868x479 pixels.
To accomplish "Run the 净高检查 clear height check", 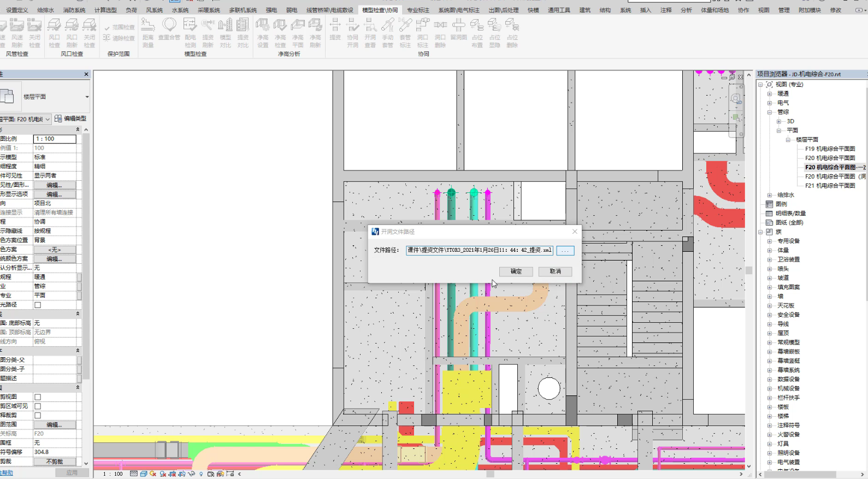I will pyautogui.click(x=280, y=33).
